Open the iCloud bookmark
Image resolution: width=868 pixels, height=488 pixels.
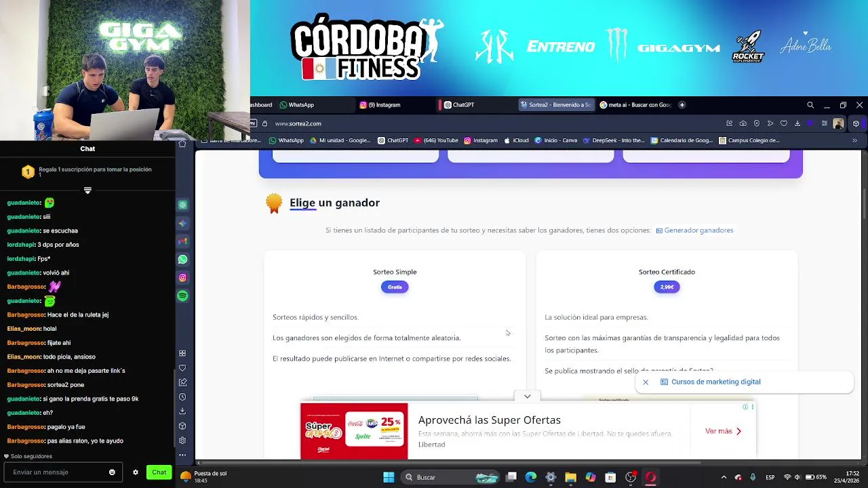pyautogui.click(x=516, y=140)
